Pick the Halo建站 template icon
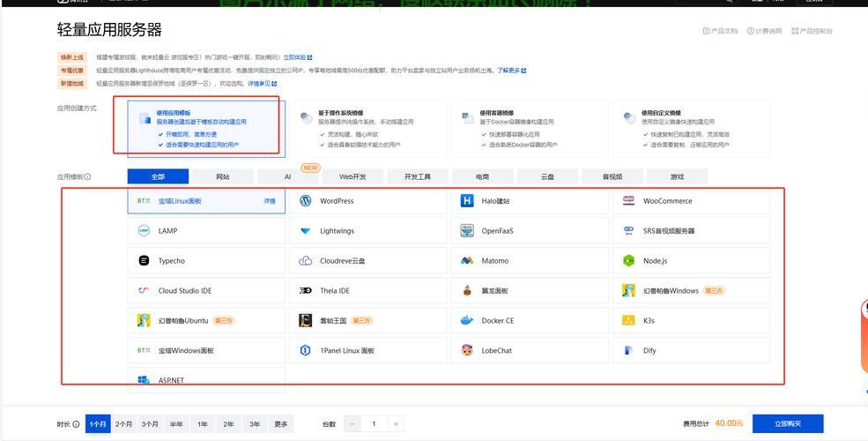 [x=467, y=201]
